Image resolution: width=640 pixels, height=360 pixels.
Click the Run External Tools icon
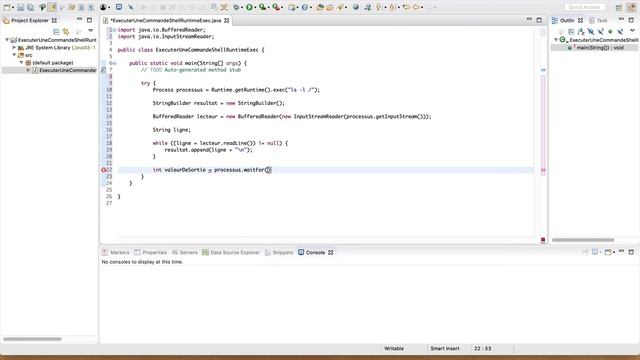click(x=276, y=7)
